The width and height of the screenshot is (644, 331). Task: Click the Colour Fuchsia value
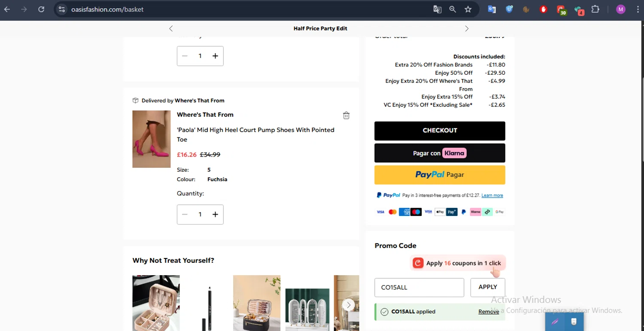tap(217, 179)
